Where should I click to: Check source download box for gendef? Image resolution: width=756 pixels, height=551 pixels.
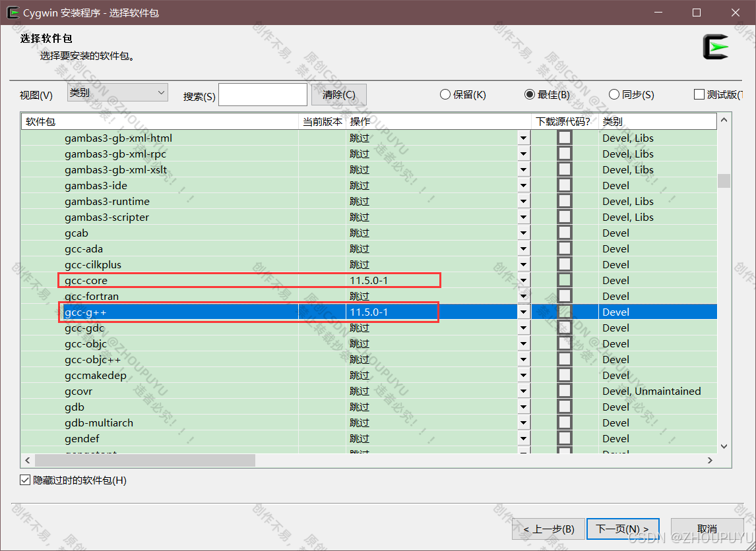pos(565,439)
